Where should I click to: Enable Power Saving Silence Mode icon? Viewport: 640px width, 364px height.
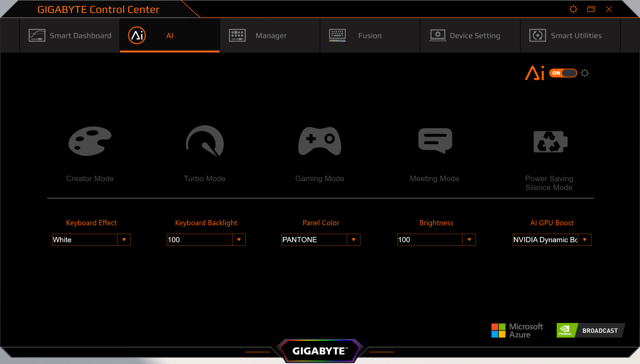[550, 142]
